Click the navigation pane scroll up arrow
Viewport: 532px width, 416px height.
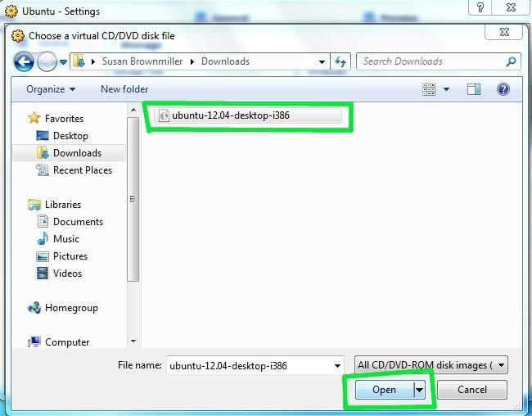(133, 110)
